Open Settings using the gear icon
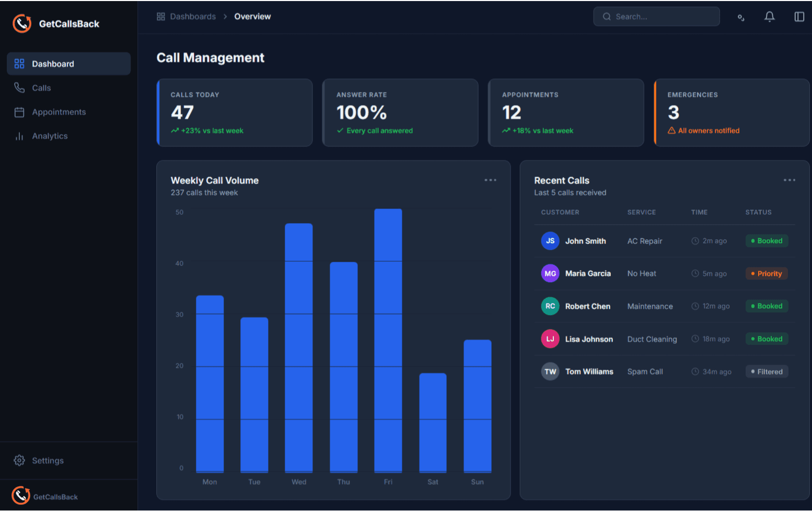This screenshot has width=812, height=511. click(x=19, y=460)
